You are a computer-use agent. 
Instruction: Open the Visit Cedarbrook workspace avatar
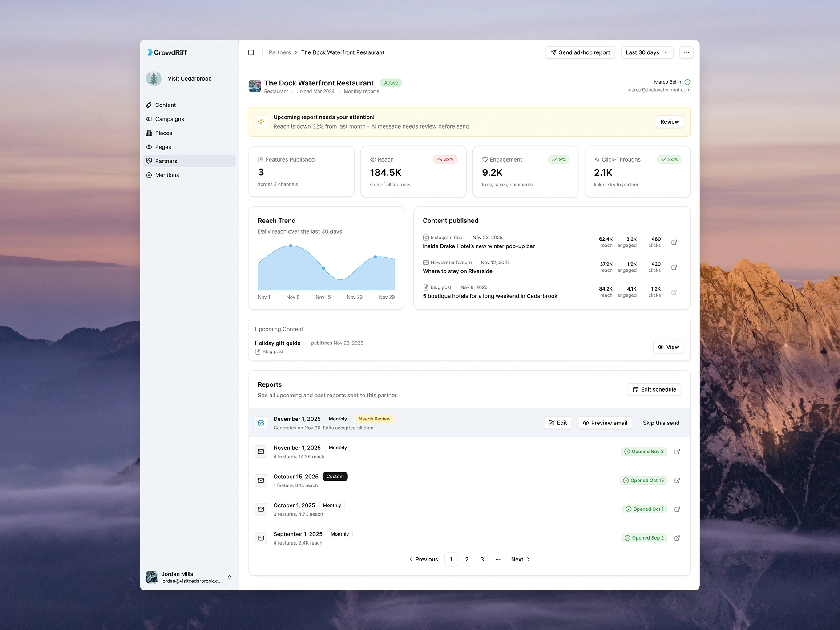point(153,79)
